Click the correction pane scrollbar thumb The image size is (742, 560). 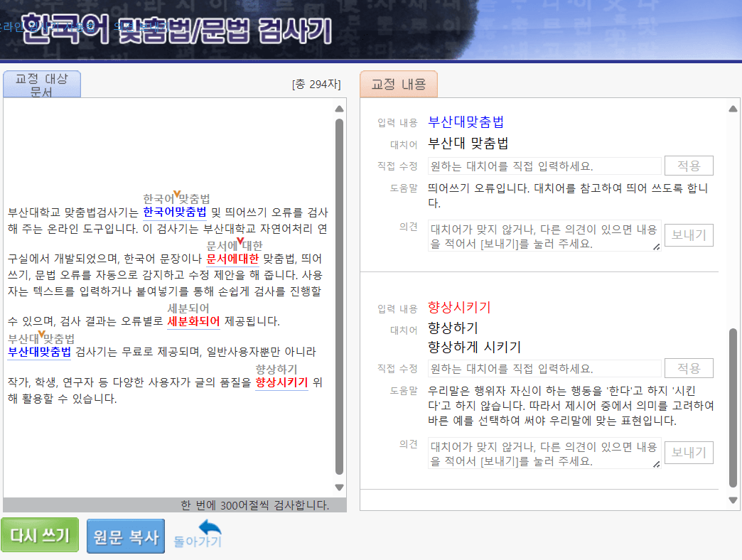pos(733,408)
